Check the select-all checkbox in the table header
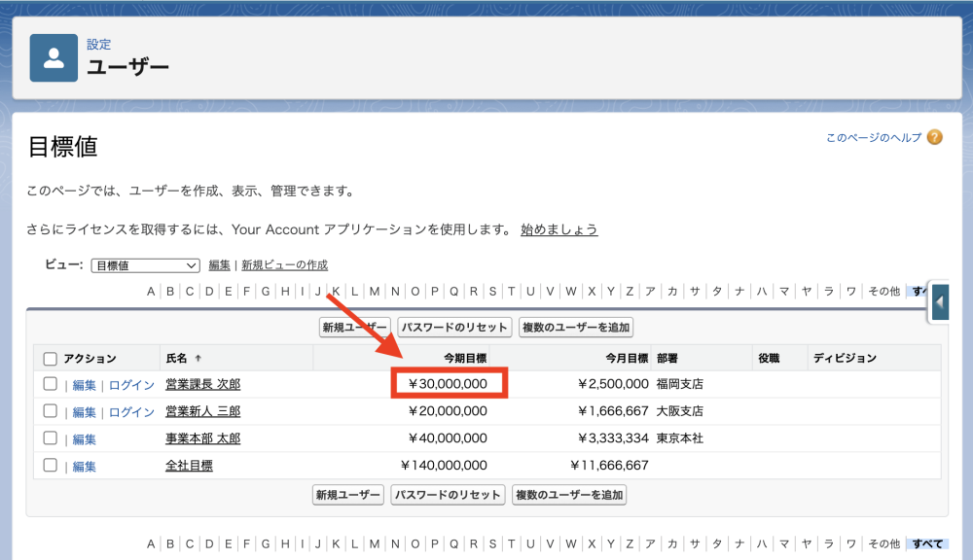The width and height of the screenshot is (973, 560). [x=52, y=358]
